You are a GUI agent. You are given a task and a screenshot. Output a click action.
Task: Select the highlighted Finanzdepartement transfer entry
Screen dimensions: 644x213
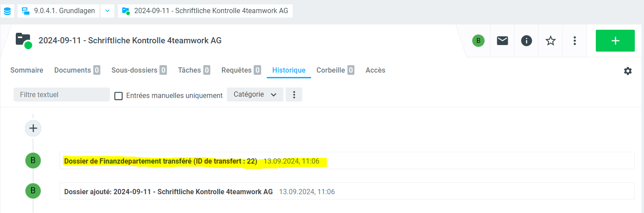click(x=161, y=161)
